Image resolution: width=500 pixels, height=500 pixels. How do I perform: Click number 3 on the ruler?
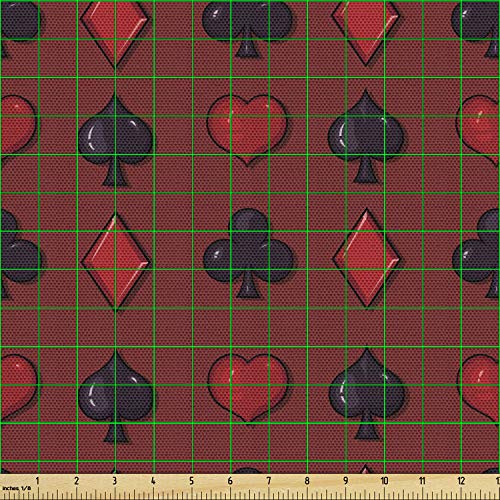pyautogui.click(x=115, y=481)
